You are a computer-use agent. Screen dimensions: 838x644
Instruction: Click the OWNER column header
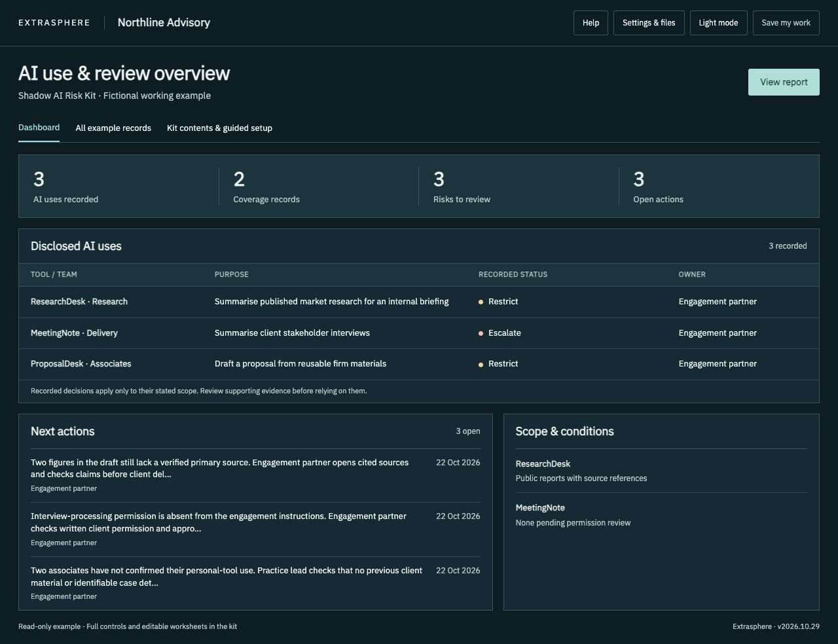click(x=692, y=275)
